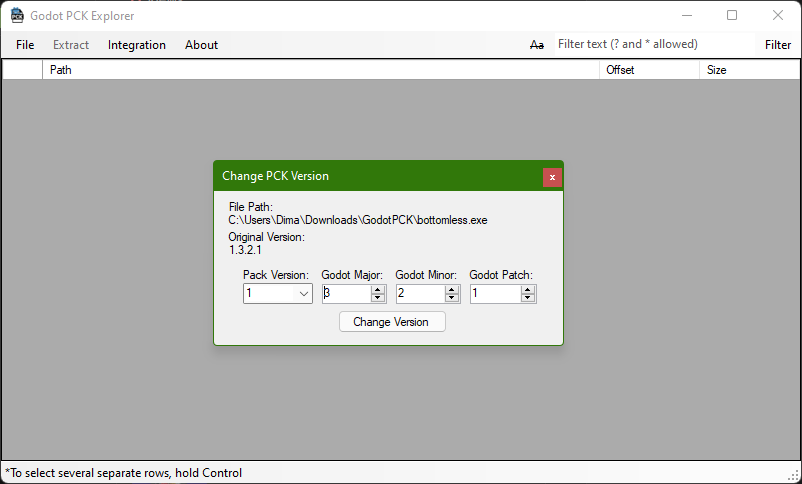The image size is (802, 484).
Task: Open the About menu
Action: 202,45
